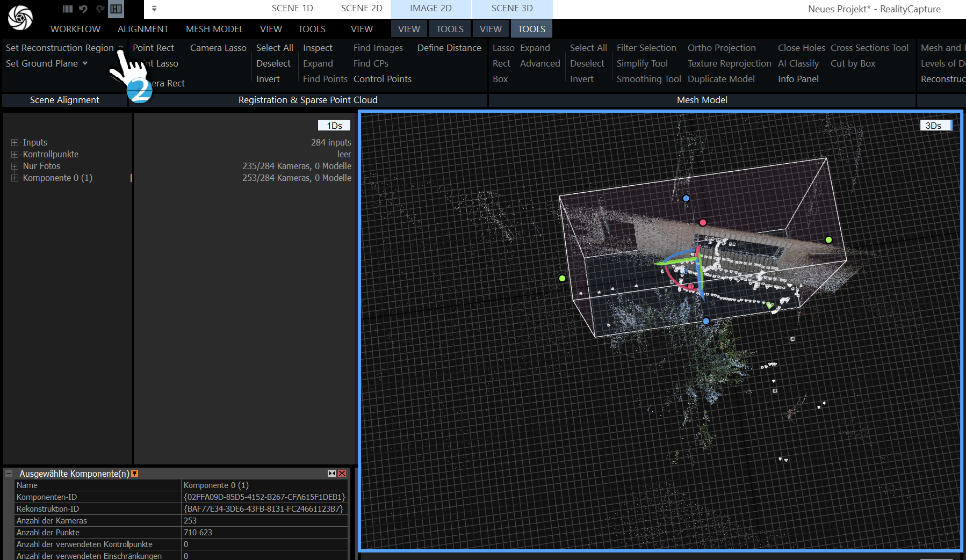
Task: Open the quick access toolbar dropdown arrow
Action: pyautogui.click(x=154, y=9)
